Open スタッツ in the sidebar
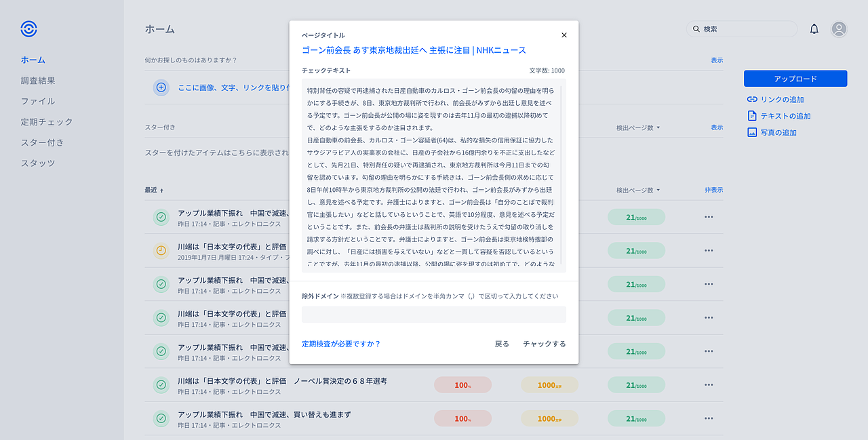 [38, 163]
